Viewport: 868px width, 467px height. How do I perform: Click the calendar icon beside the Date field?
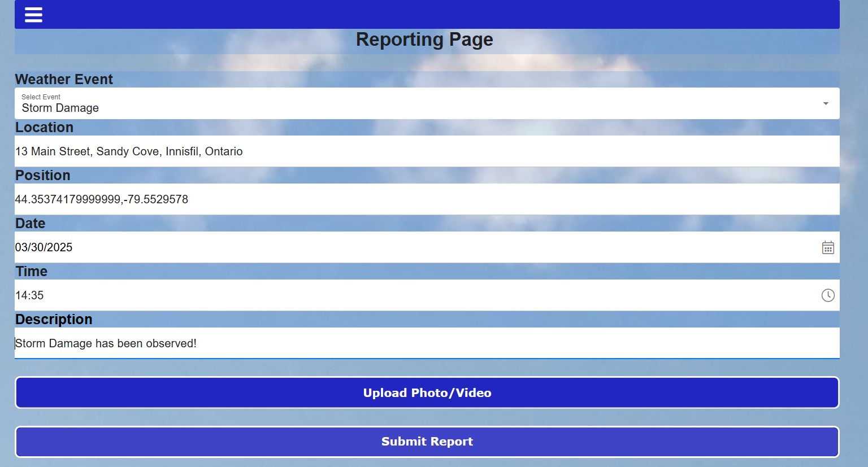tap(828, 247)
